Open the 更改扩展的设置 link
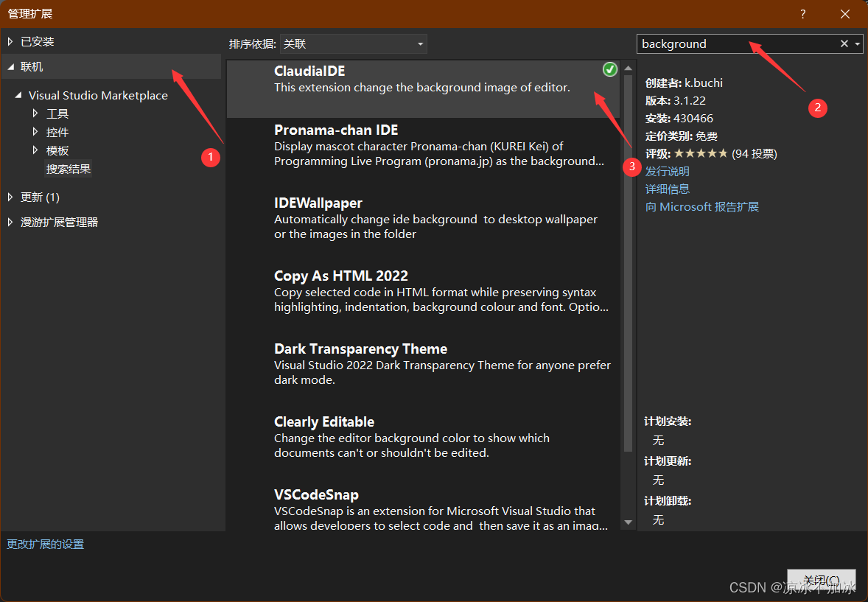 pos(46,545)
